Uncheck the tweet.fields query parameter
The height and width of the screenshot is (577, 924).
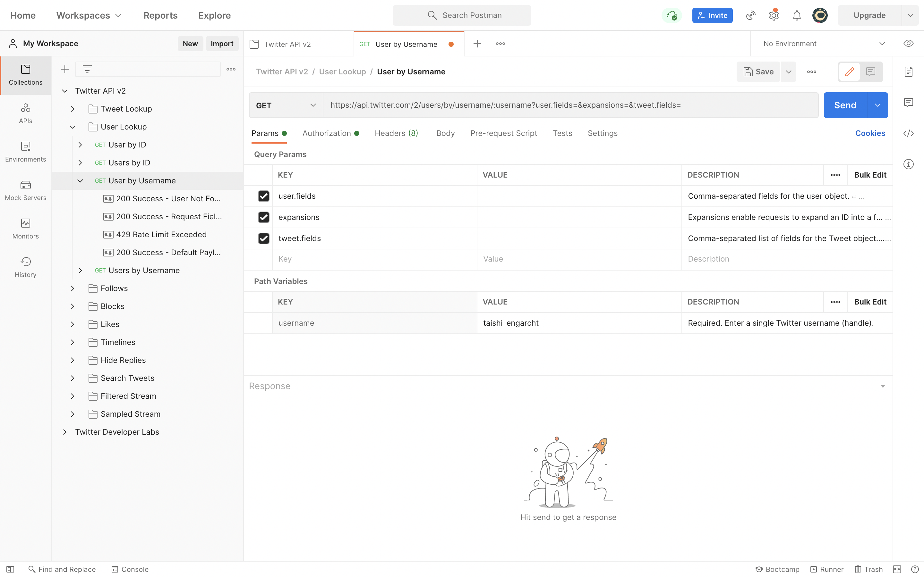tap(264, 238)
